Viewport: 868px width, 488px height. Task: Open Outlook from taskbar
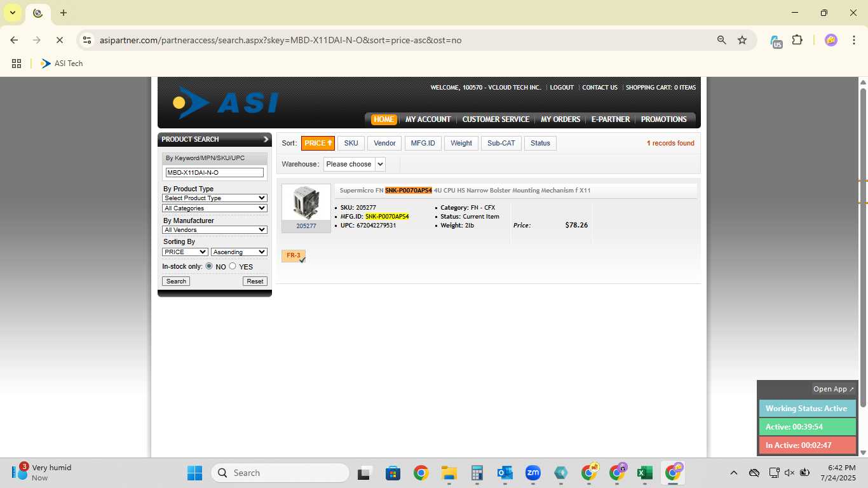pyautogui.click(x=505, y=473)
